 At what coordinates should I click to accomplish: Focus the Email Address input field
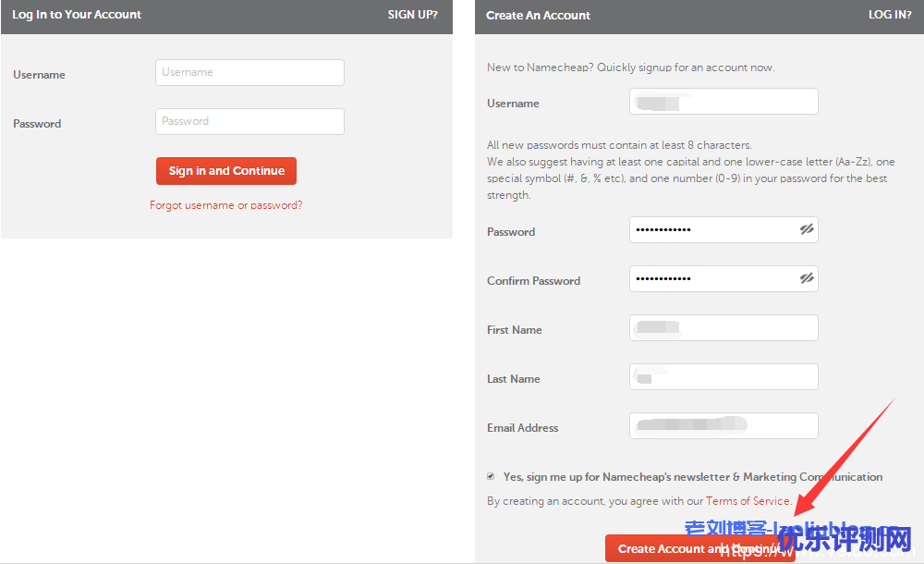tap(723, 426)
